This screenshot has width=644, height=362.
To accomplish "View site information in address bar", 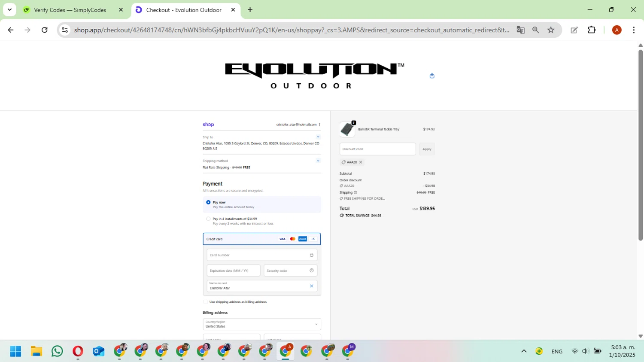I will coord(65,30).
